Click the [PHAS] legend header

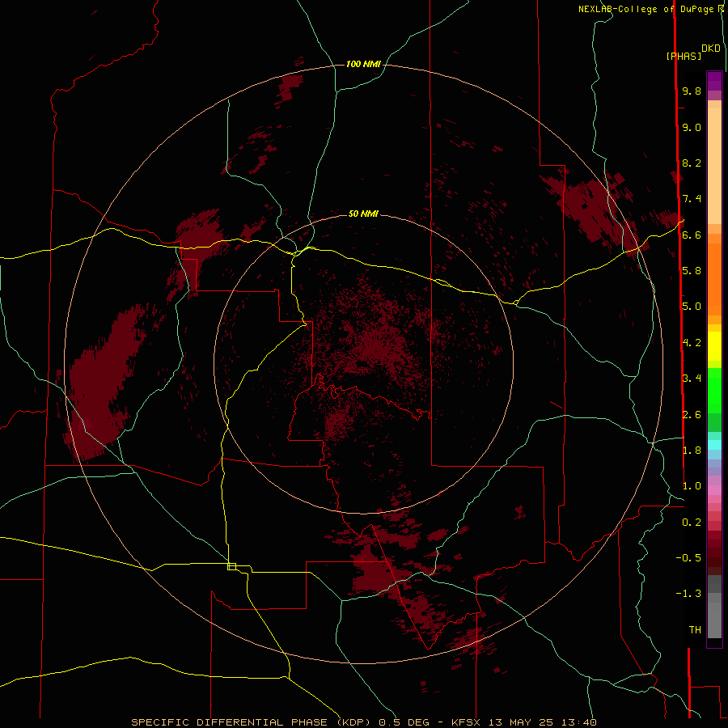pos(684,56)
